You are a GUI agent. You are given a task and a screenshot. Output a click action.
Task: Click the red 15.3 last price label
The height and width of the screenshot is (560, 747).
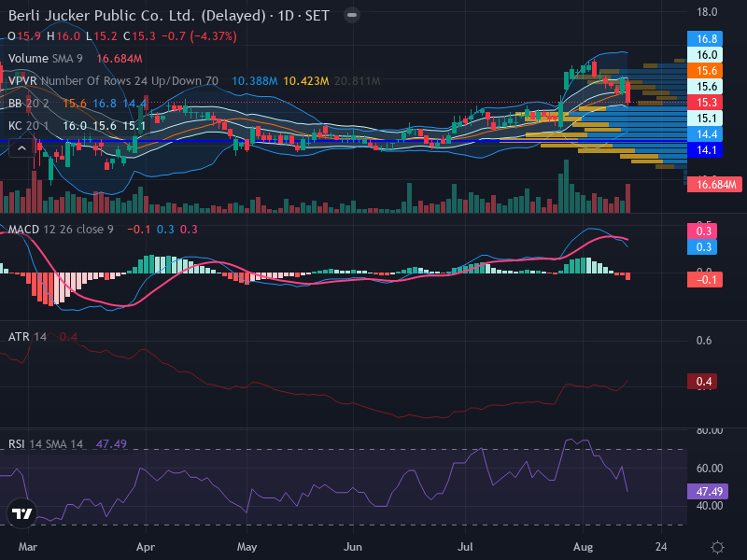(705, 103)
